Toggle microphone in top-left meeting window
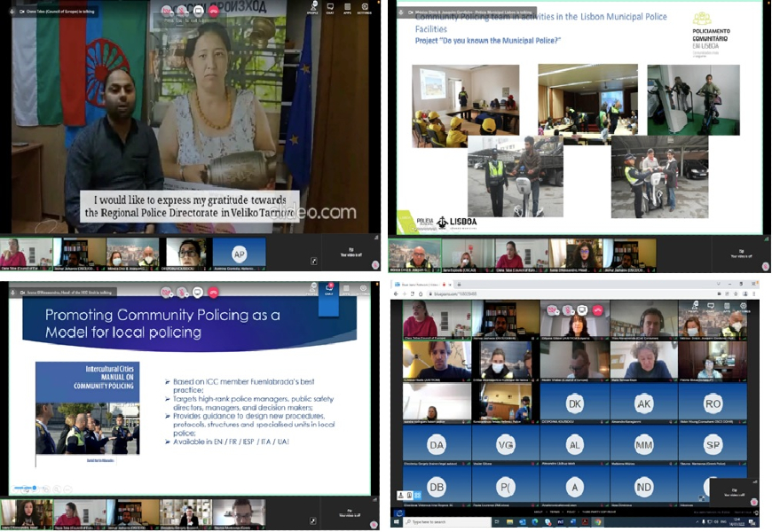772x532 pixels. [x=182, y=11]
